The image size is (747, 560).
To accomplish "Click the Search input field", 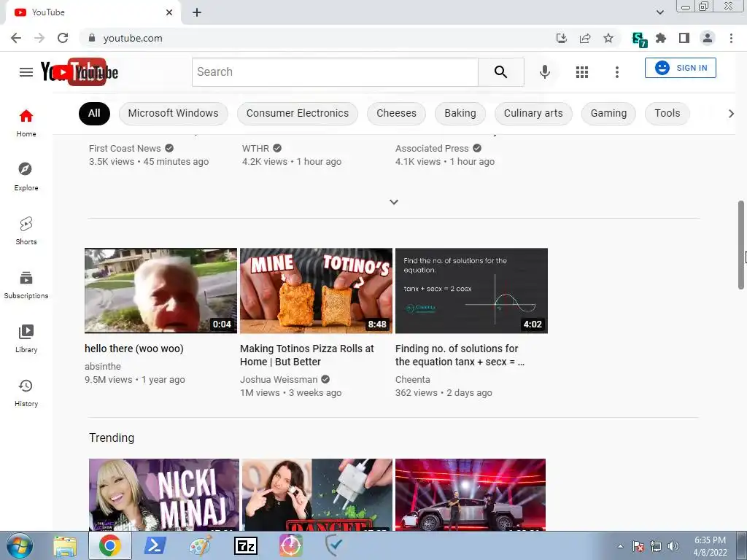I will [335, 72].
